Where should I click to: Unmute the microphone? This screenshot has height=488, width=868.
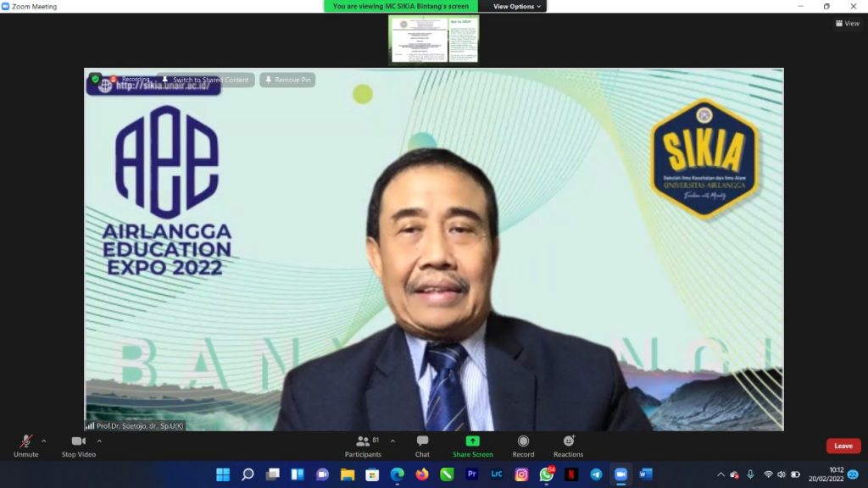25,441
